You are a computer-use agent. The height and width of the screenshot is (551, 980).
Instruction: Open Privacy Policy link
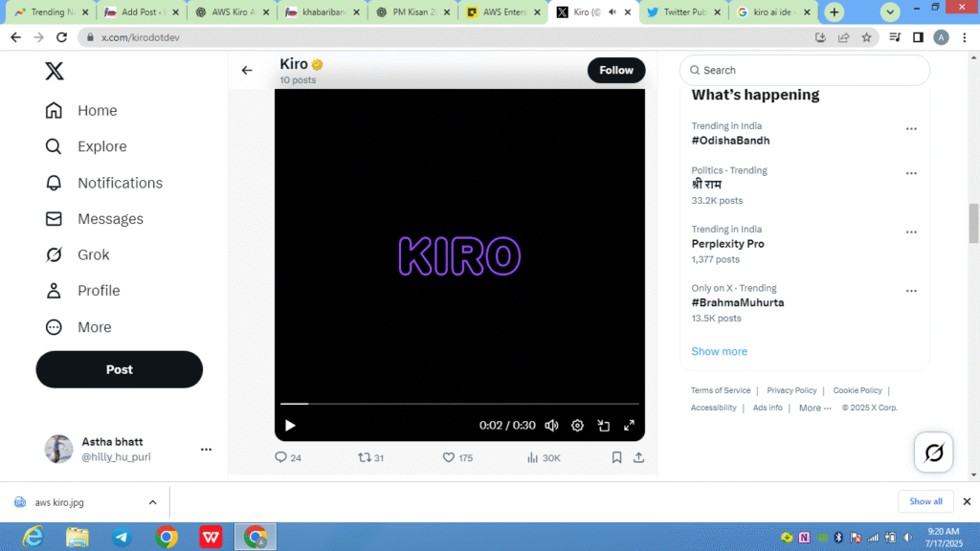(x=791, y=390)
